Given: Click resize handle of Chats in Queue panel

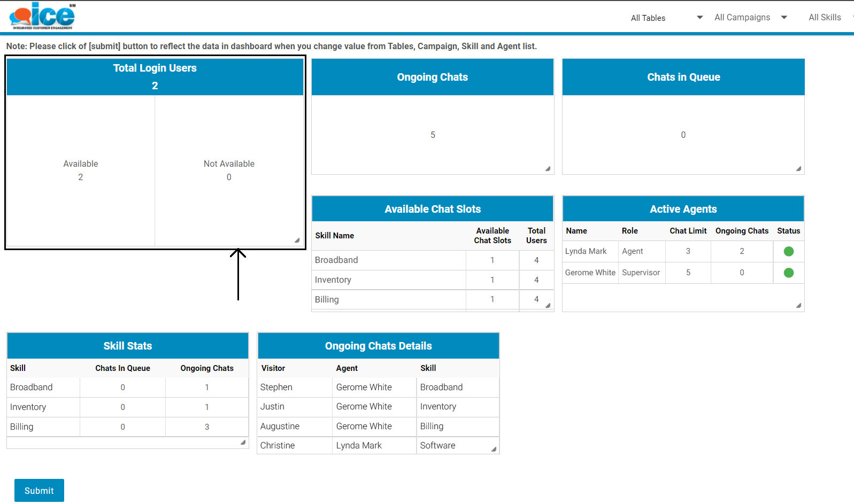Looking at the screenshot, I should [x=798, y=169].
